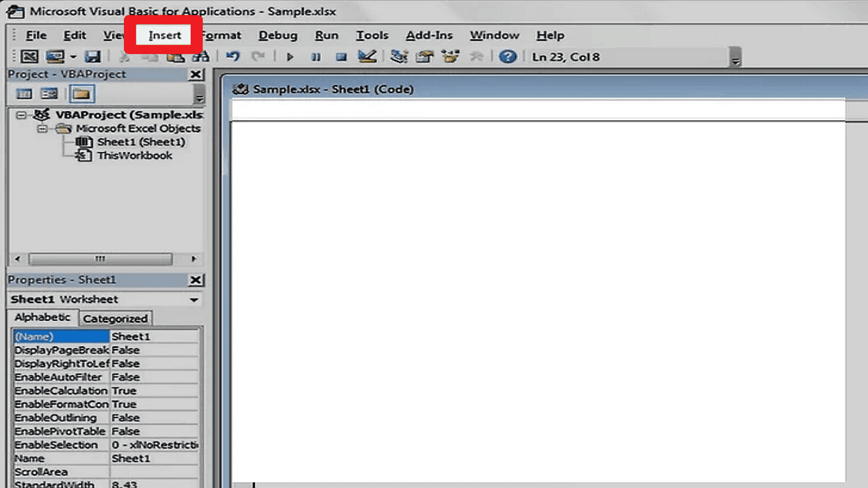Screen dimensions: 868x488
Task: Select the DisplayPageBreaks property
Action: pyautogui.click(x=62, y=350)
